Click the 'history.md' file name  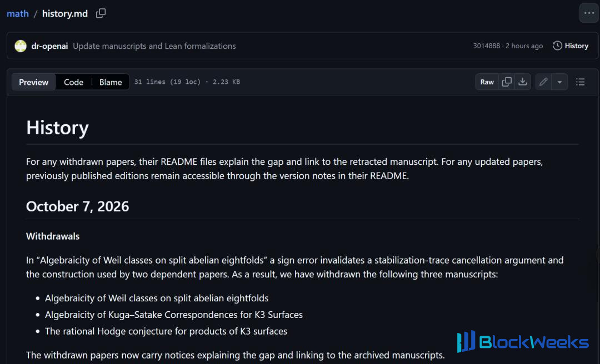(64, 13)
